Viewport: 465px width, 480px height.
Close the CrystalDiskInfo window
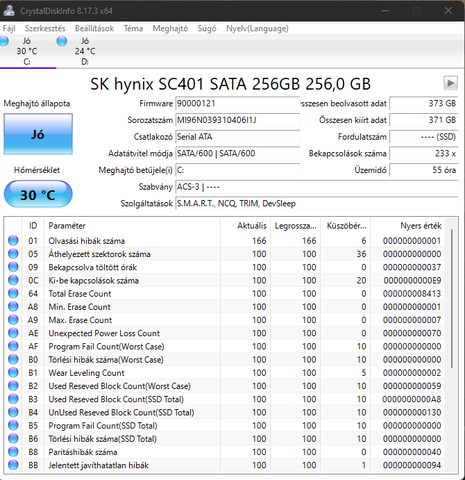[x=448, y=11]
